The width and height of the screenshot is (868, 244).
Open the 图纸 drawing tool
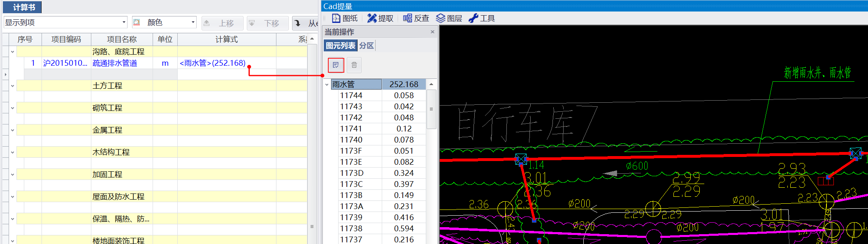click(x=345, y=18)
